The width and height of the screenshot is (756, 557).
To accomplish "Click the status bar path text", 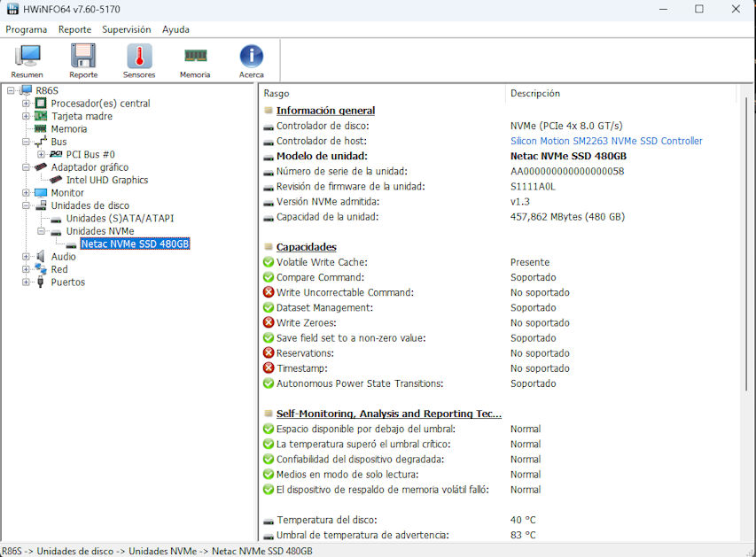I will coord(157,551).
